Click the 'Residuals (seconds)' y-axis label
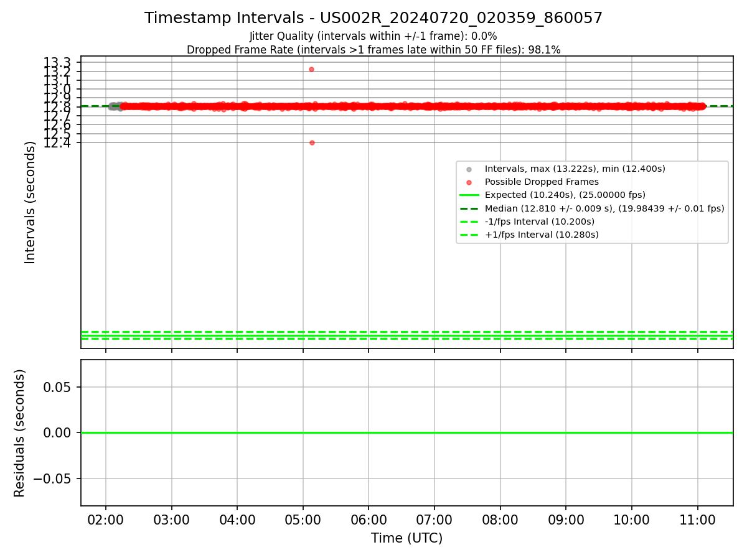 pyautogui.click(x=20, y=433)
